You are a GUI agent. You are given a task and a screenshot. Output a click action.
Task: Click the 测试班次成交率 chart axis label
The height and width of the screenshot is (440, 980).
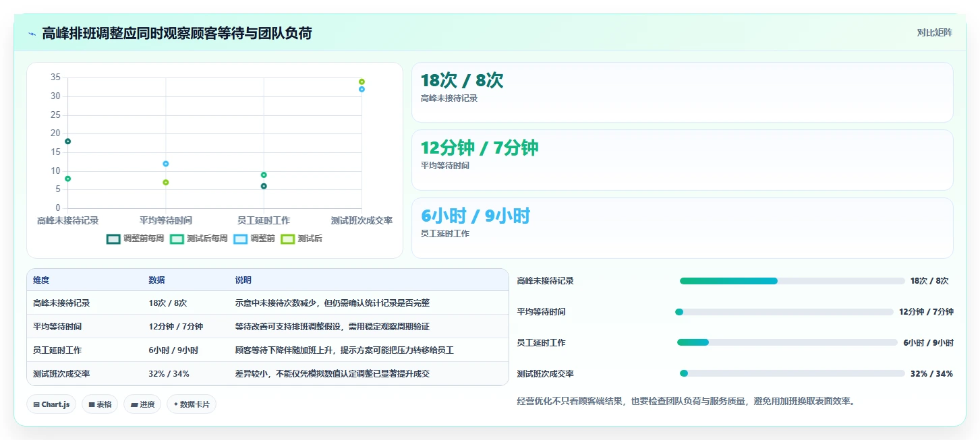click(x=362, y=220)
